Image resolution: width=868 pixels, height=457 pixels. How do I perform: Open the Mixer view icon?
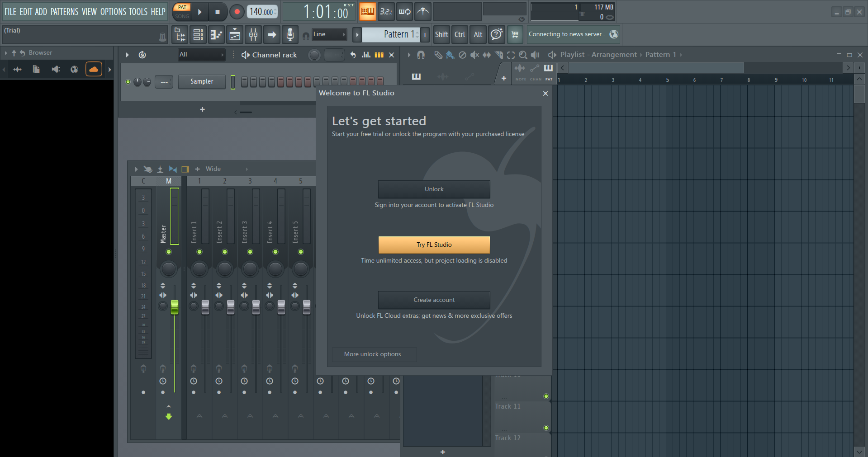(253, 34)
